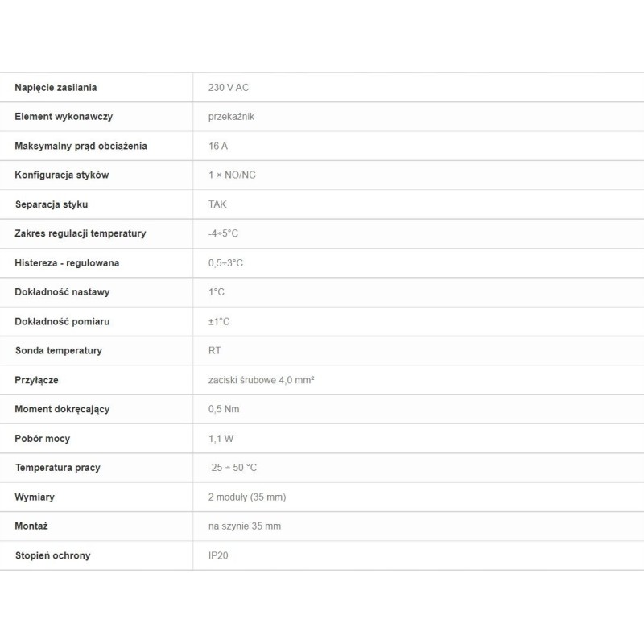This screenshot has height=644, width=644.
Task: Click the 'Dokładność nastawy' label
Action: tap(62, 292)
